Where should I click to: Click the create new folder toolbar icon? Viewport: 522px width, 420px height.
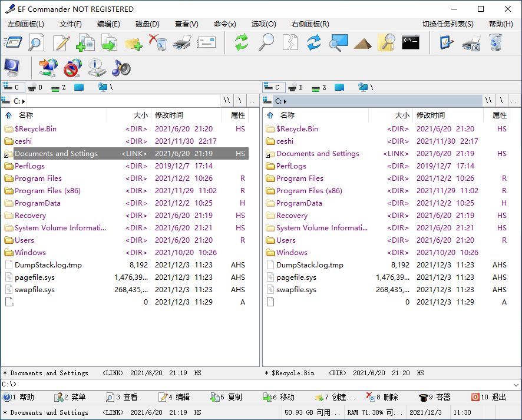133,43
